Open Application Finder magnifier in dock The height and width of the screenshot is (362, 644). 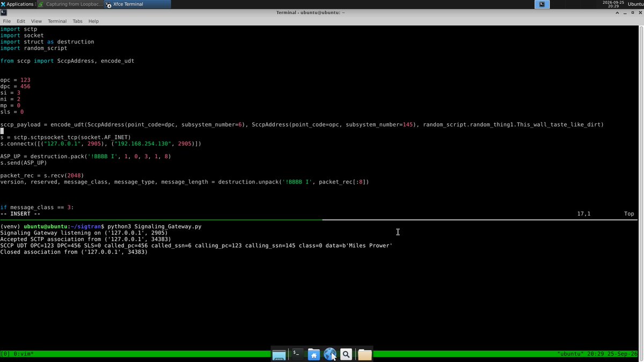tap(347, 354)
